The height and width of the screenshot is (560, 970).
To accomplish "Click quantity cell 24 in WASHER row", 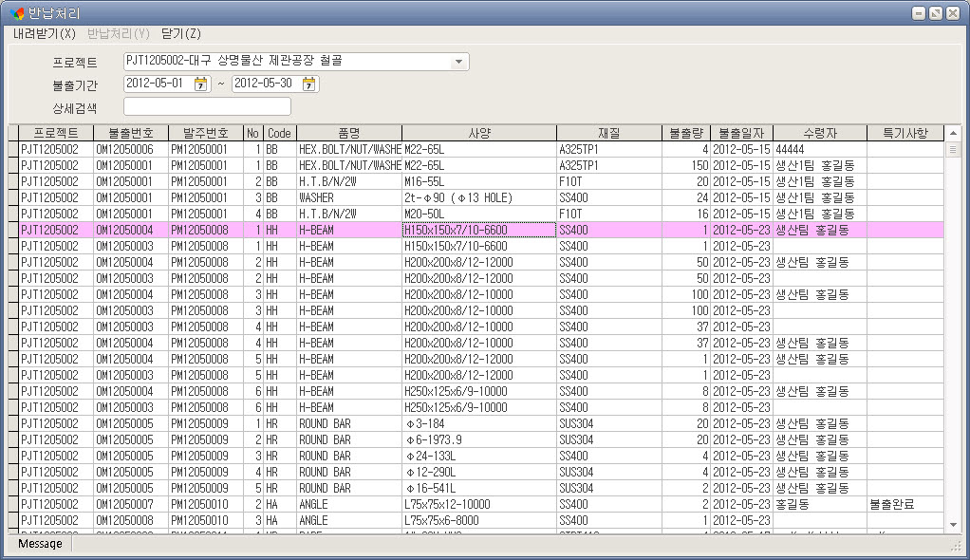I will pyautogui.click(x=686, y=198).
